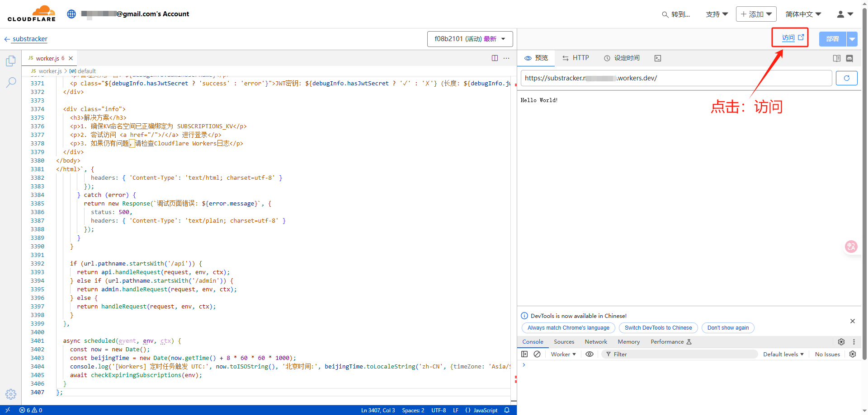Click the globe icon next to account name

click(71, 14)
